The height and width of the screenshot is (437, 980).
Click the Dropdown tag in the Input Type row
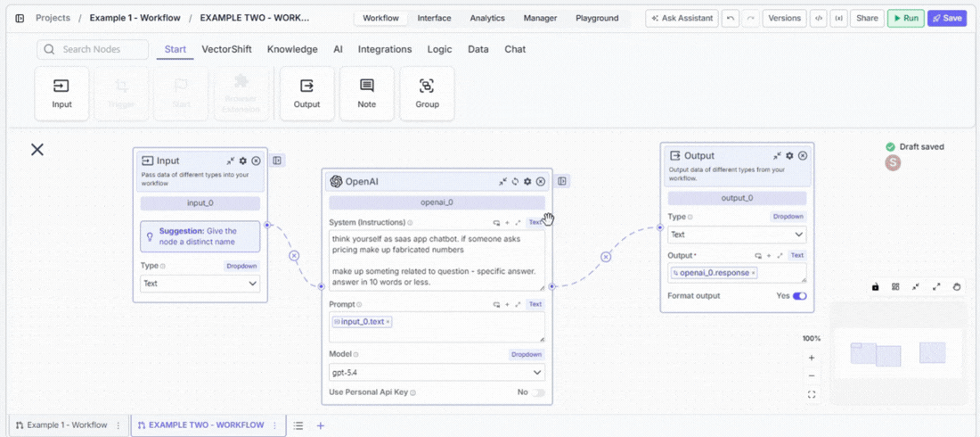coord(241,266)
